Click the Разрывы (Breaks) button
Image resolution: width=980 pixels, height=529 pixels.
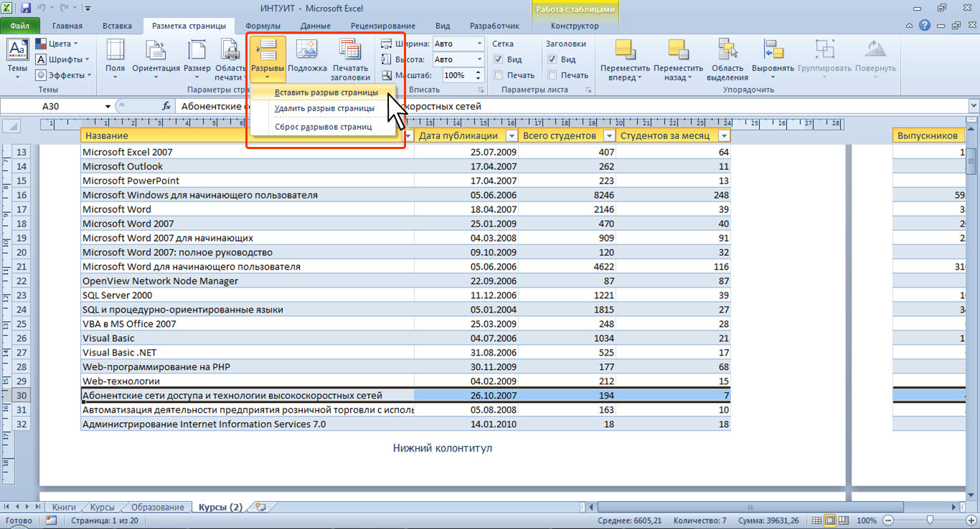click(x=268, y=59)
